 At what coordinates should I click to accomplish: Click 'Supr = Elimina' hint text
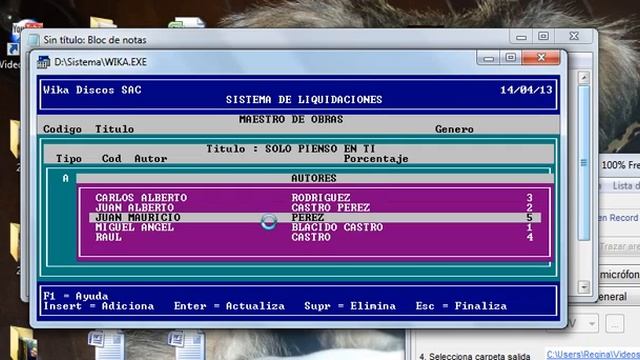(x=350, y=306)
